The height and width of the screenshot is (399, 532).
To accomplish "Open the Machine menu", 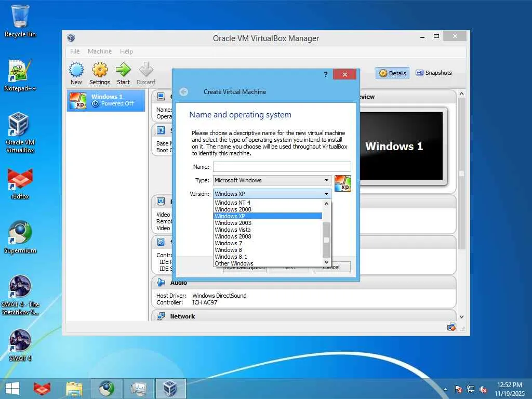I will (x=100, y=51).
